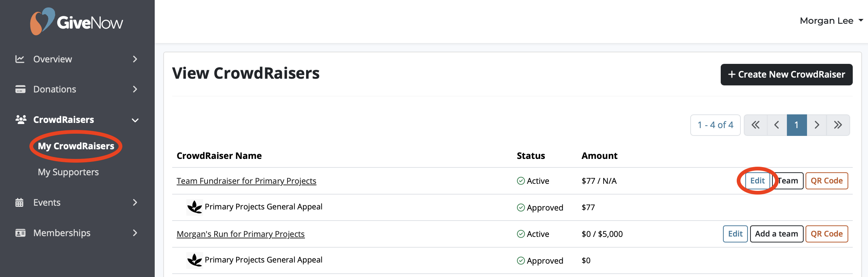Expand the Overview menu chevron
The image size is (868, 277).
coord(135,59)
